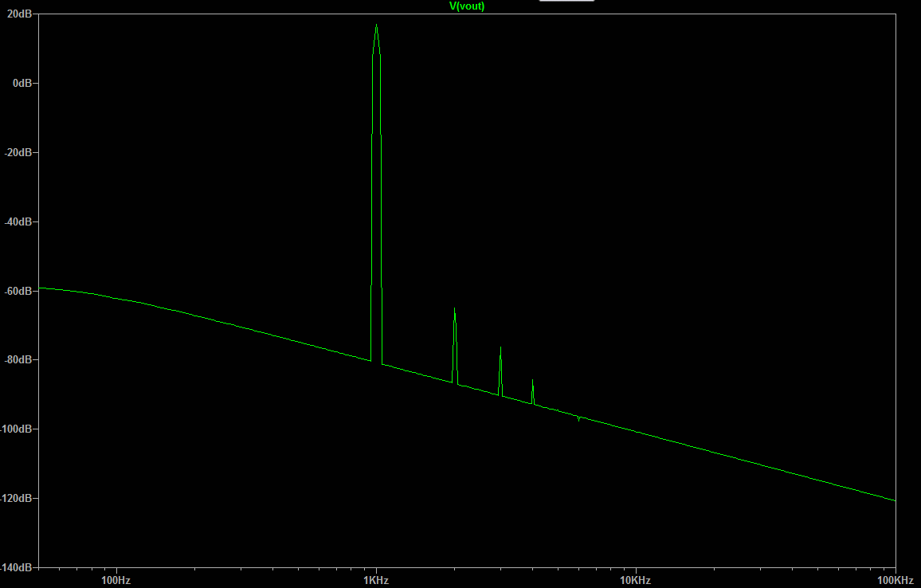The height and width of the screenshot is (588, 921).
Task: Click the third harmonic peak near 3KHz
Action: tap(500, 349)
